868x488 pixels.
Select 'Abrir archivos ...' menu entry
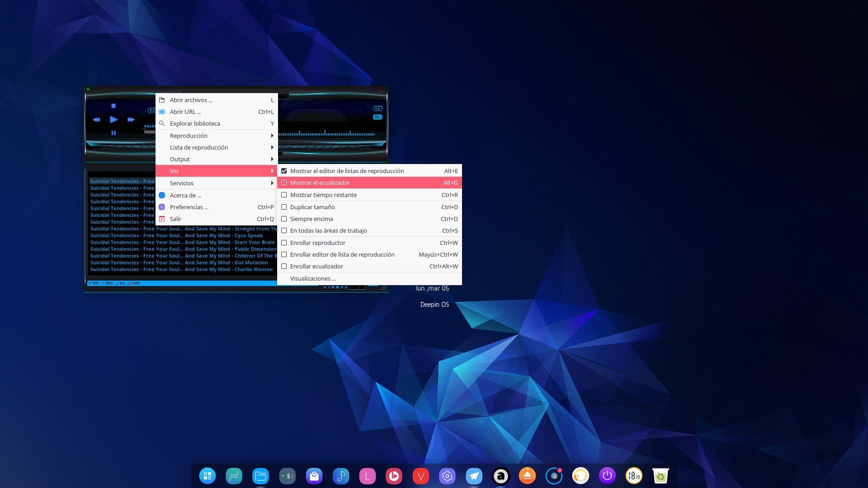tap(217, 100)
